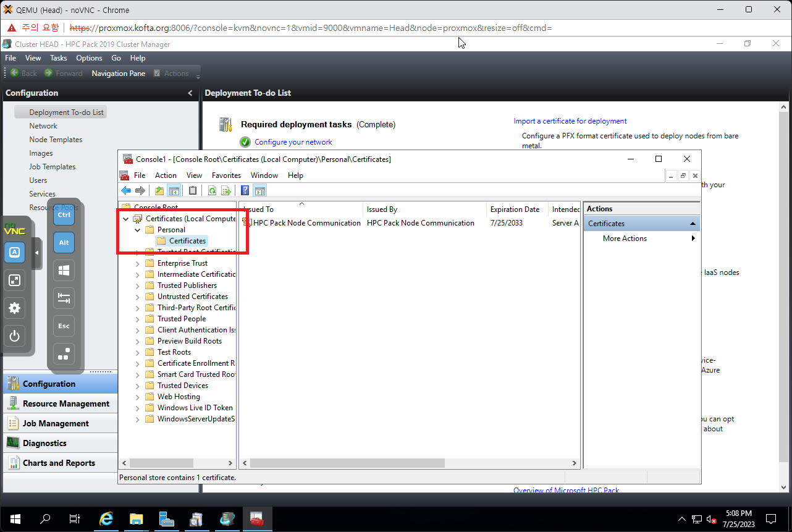Click the noVNC Windows key button

click(64, 271)
